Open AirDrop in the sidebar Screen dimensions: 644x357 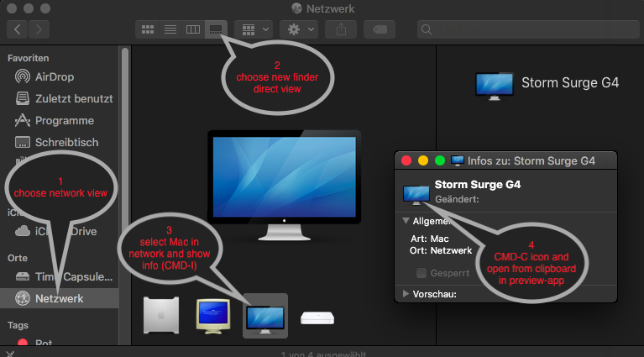pos(55,76)
